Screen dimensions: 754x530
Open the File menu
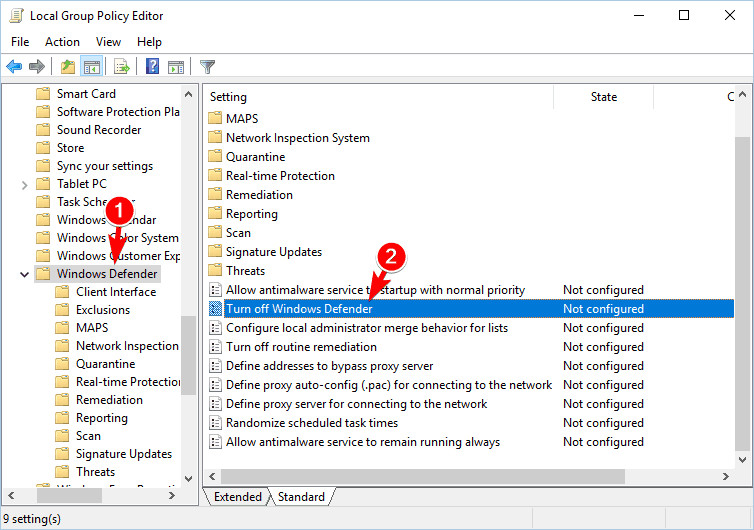point(20,42)
